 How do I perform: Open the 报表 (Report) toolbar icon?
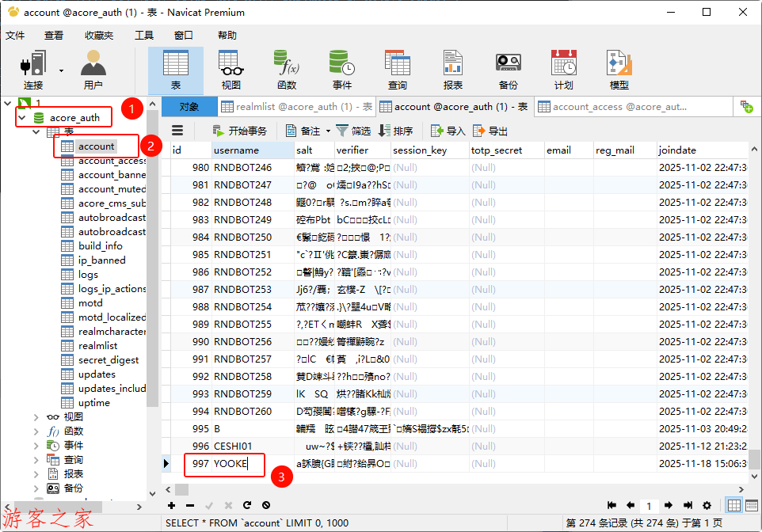(x=452, y=70)
